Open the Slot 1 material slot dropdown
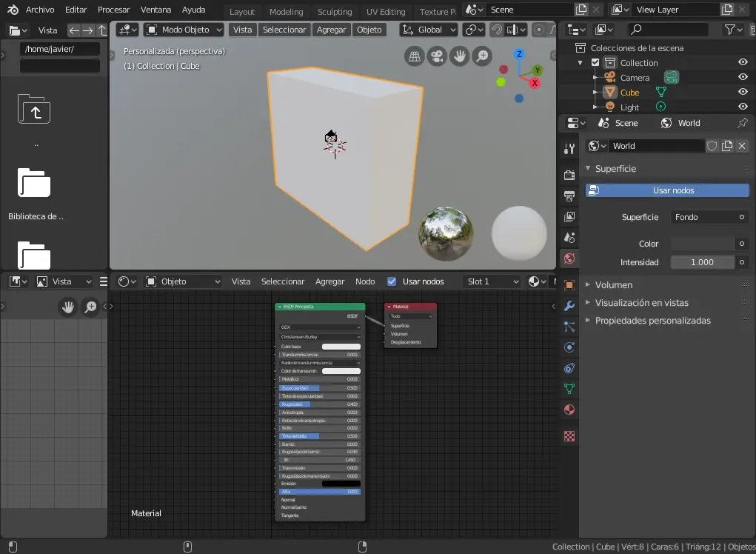 pos(492,281)
